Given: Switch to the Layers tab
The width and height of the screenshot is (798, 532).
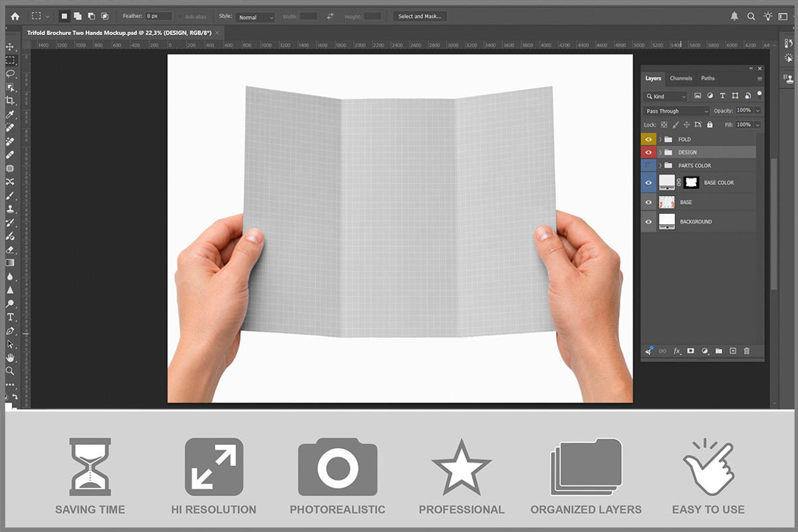Looking at the screenshot, I should coord(653,78).
